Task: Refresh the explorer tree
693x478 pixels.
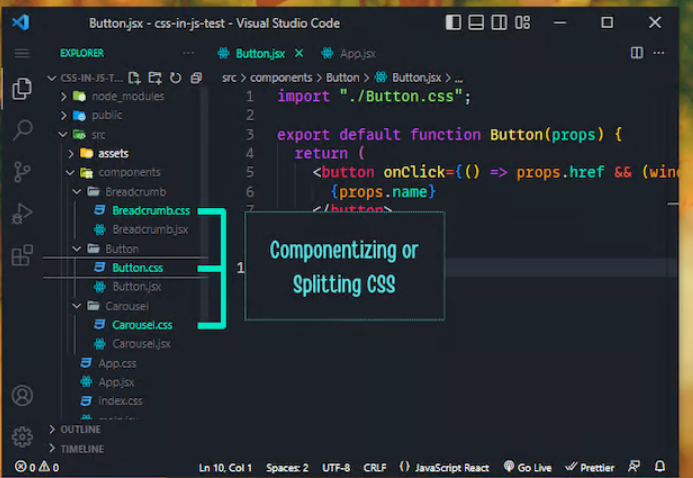Action: point(175,78)
